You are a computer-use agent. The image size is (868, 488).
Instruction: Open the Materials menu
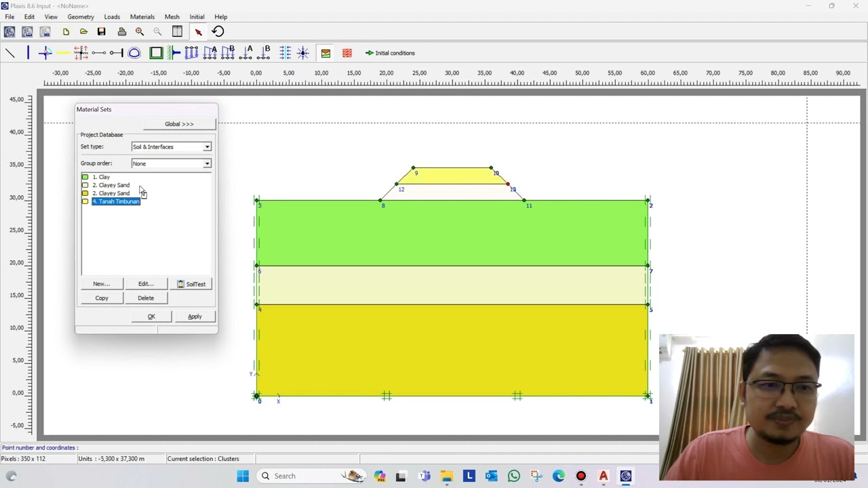tap(142, 17)
